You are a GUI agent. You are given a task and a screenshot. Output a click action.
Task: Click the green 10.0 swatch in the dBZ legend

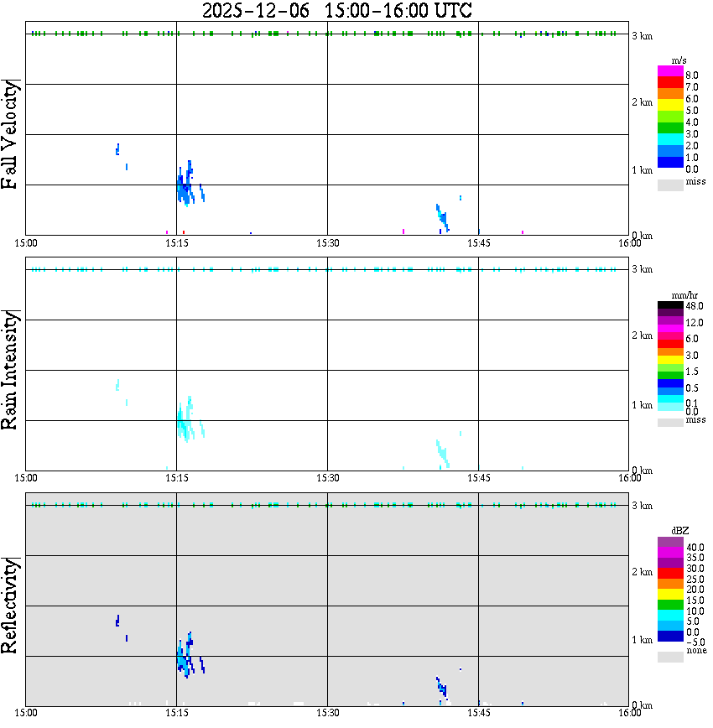coord(670,605)
